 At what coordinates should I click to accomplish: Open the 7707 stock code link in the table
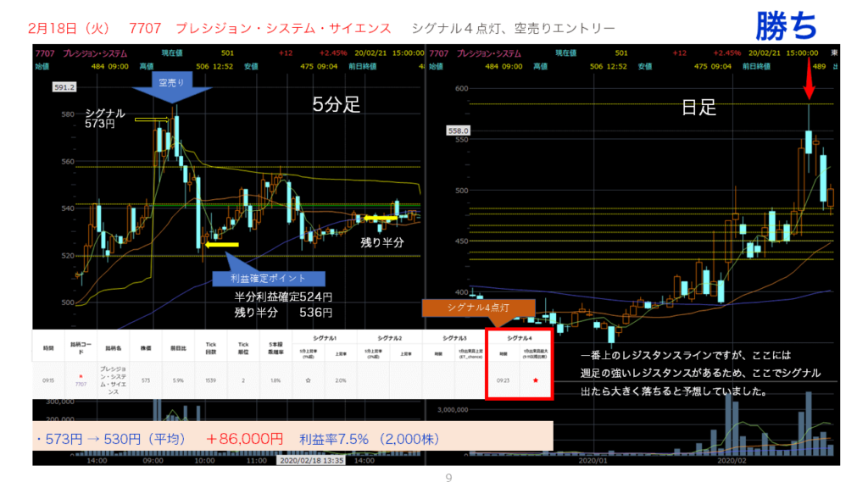[x=81, y=384]
